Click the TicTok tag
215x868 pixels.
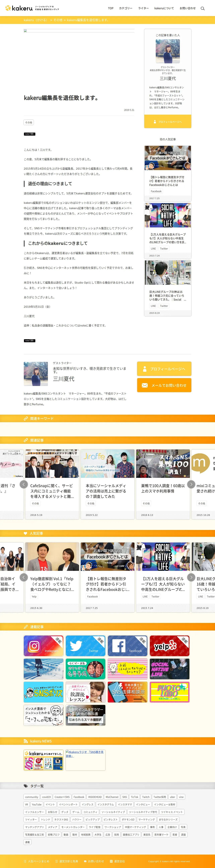[x=135, y=797]
